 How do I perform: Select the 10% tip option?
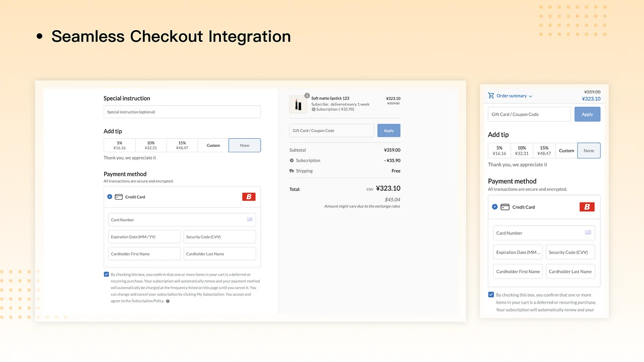[150, 145]
